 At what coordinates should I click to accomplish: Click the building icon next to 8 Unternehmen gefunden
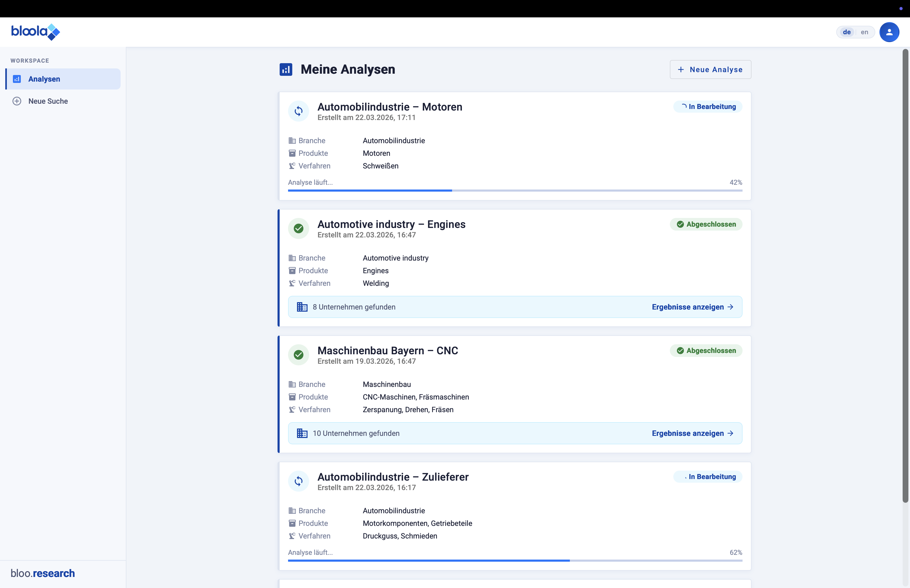click(x=302, y=307)
